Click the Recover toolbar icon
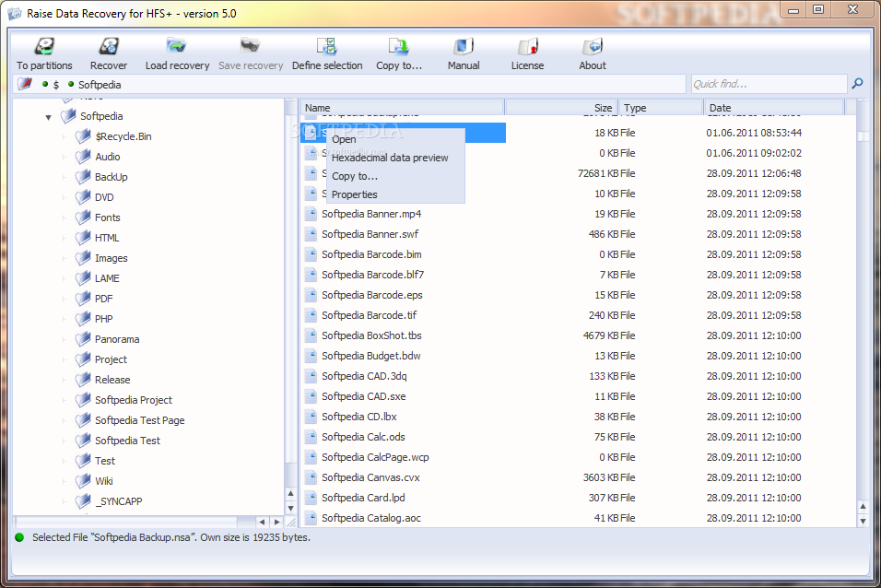The height and width of the screenshot is (588, 881). (x=109, y=46)
